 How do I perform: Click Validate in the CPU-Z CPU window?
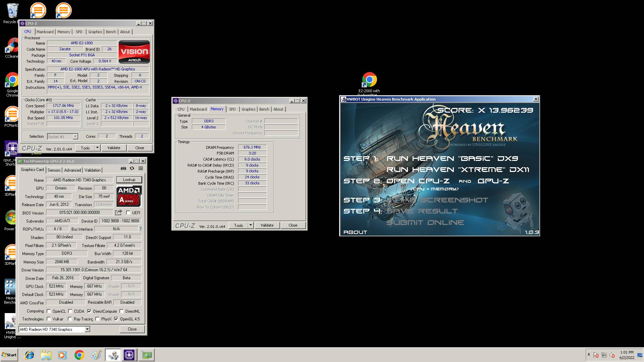pyautogui.click(x=114, y=148)
